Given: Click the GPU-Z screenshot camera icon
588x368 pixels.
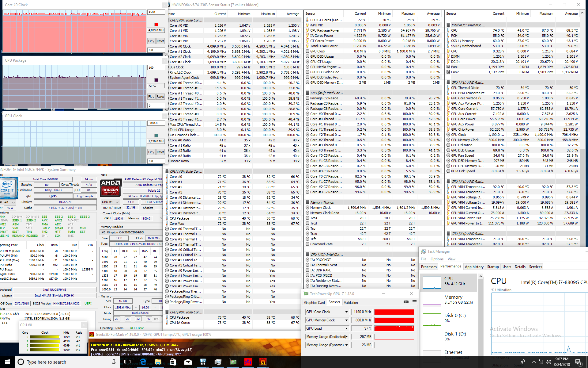Looking at the screenshot, I should (x=406, y=302).
